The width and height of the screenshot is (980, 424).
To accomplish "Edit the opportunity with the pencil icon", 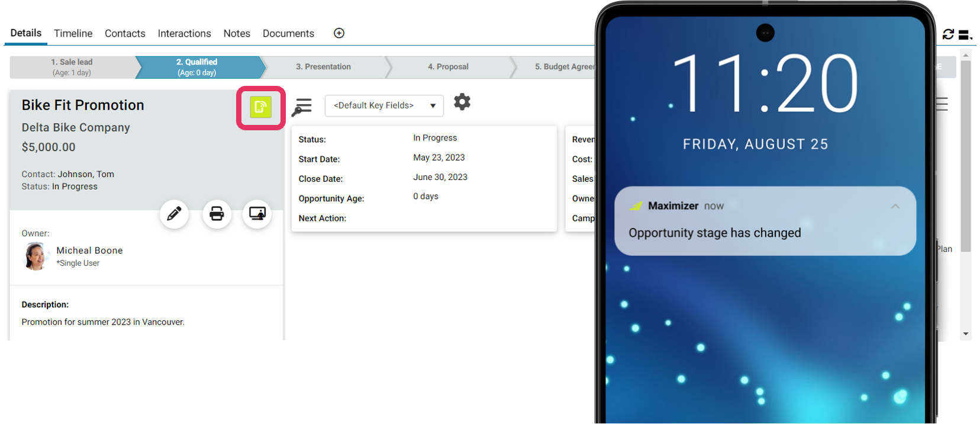I will 174,214.
